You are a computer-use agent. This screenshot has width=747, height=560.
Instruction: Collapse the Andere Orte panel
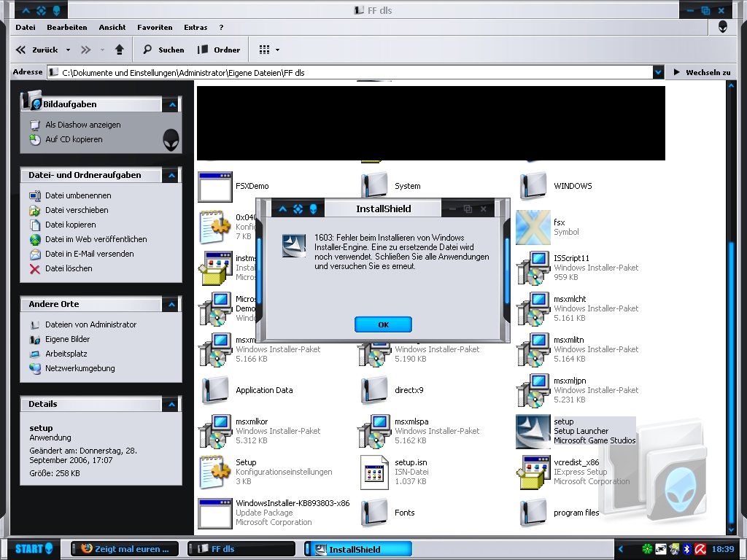pyautogui.click(x=172, y=304)
